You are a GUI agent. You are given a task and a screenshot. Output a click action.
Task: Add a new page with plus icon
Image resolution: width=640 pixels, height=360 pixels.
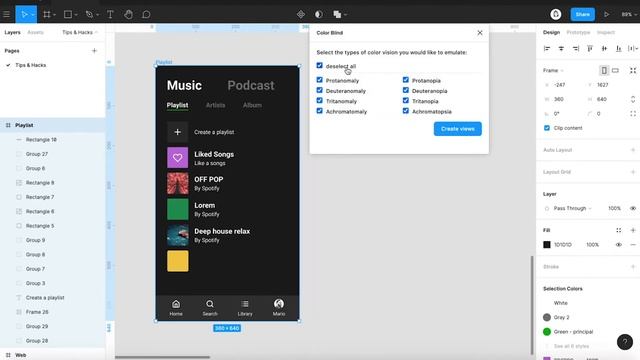click(x=94, y=51)
